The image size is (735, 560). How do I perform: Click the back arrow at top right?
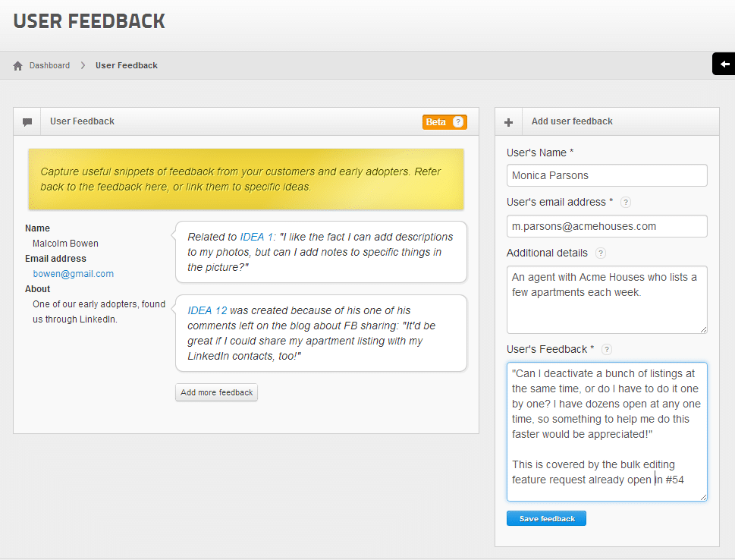724,64
